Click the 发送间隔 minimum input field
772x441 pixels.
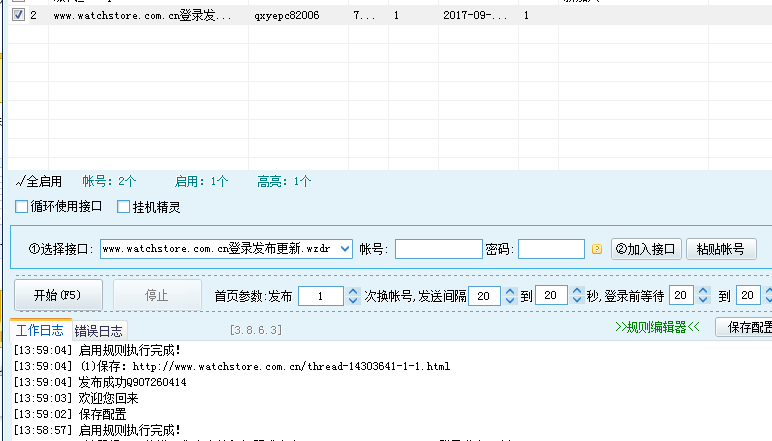point(484,296)
